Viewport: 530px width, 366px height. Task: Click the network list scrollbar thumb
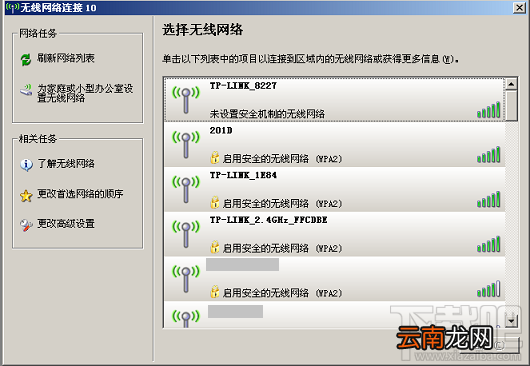(x=511, y=105)
